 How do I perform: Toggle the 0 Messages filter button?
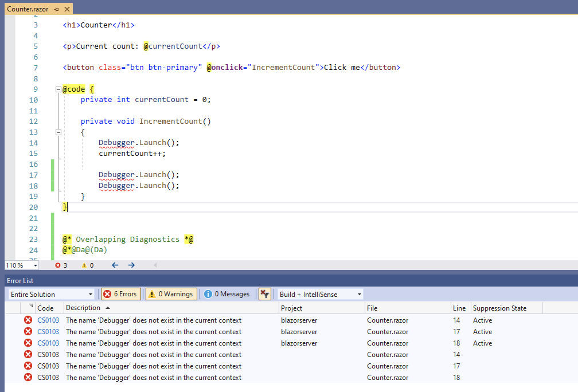click(x=226, y=293)
